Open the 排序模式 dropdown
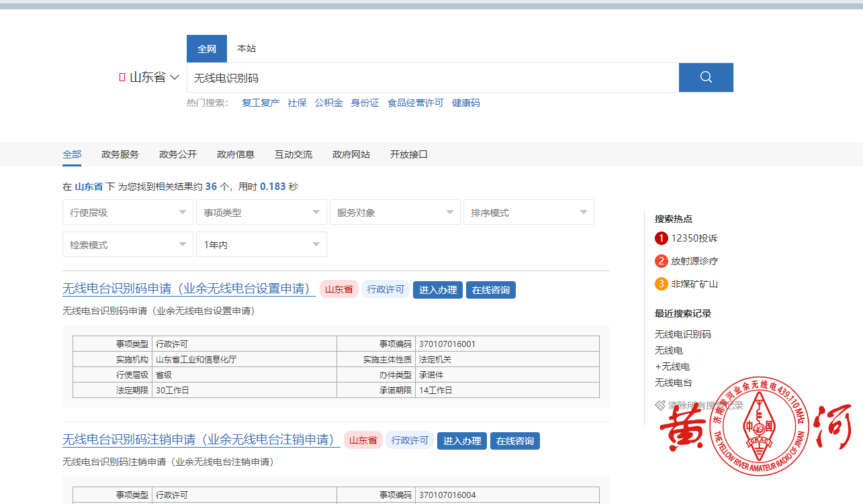 (x=529, y=213)
